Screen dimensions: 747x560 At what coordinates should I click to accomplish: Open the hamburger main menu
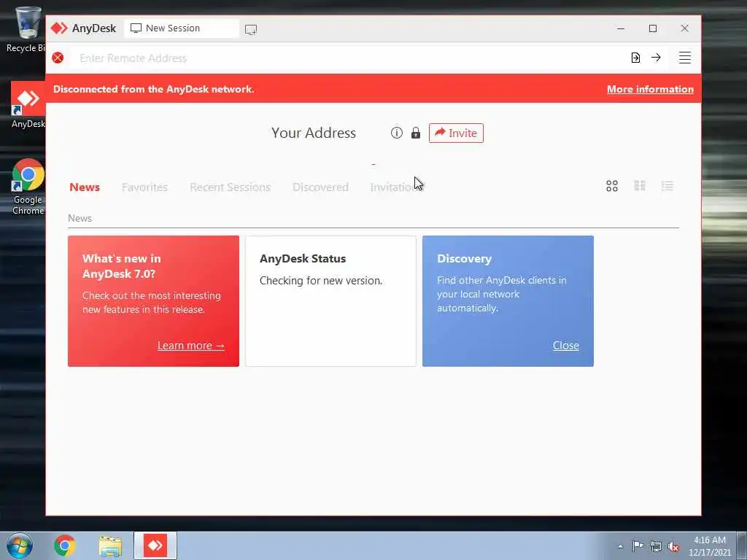684,58
